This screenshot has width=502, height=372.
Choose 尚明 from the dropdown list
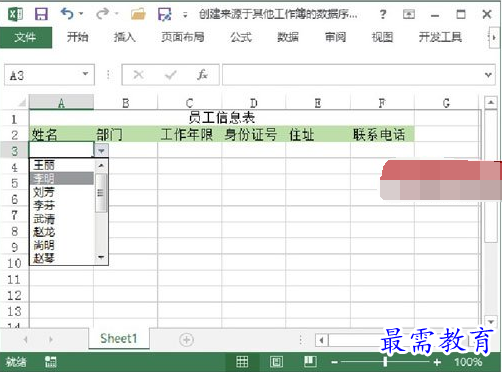pos(62,245)
